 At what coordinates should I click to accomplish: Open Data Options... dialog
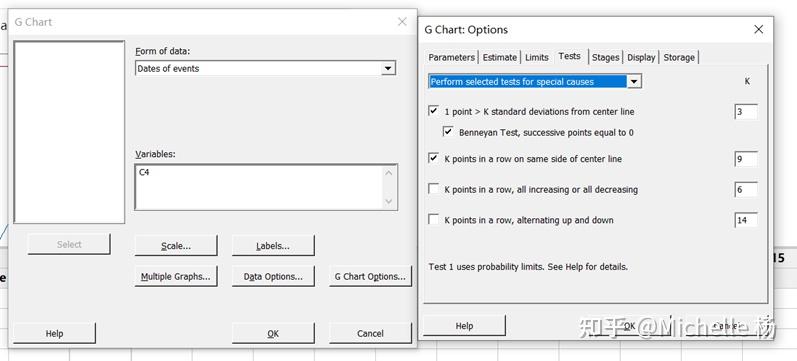point(273,277)
